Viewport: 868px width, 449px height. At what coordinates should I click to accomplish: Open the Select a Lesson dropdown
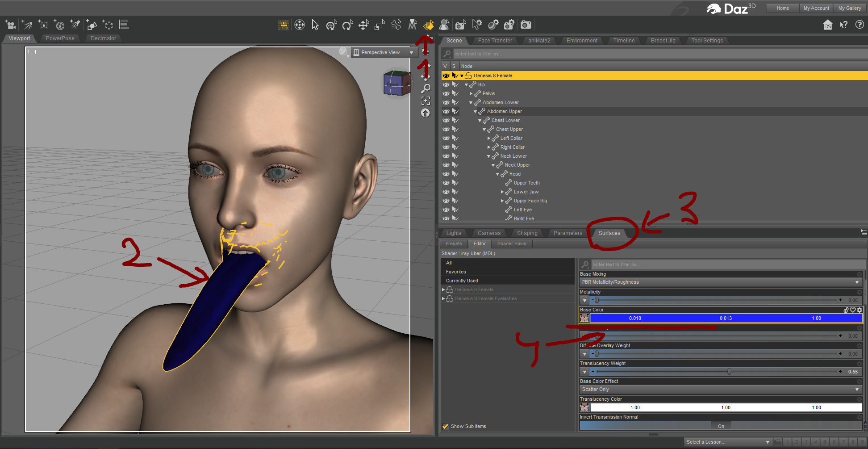[x=728, y=442]
